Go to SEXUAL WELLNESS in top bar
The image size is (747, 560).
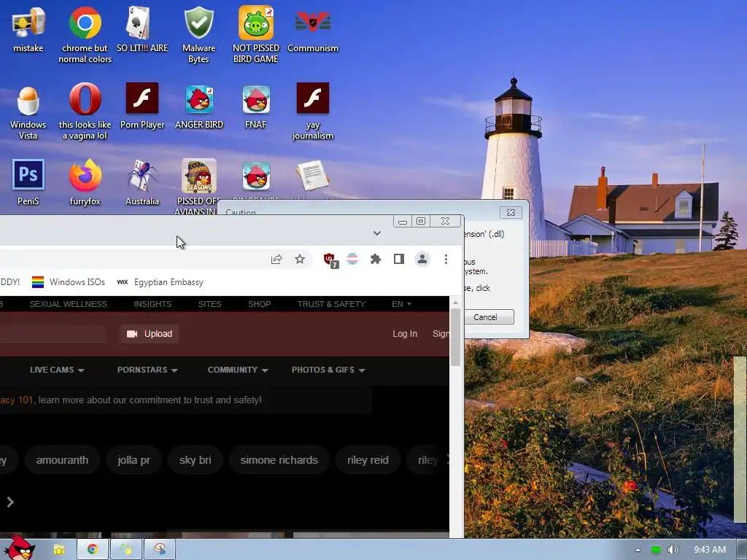pyautogui.click(x=68, y=304)
